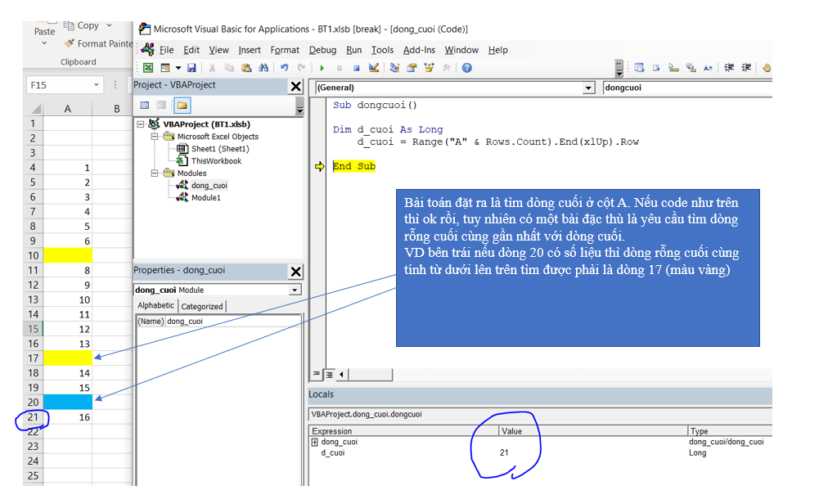Click Excel Format Painter button

[98, 44]
